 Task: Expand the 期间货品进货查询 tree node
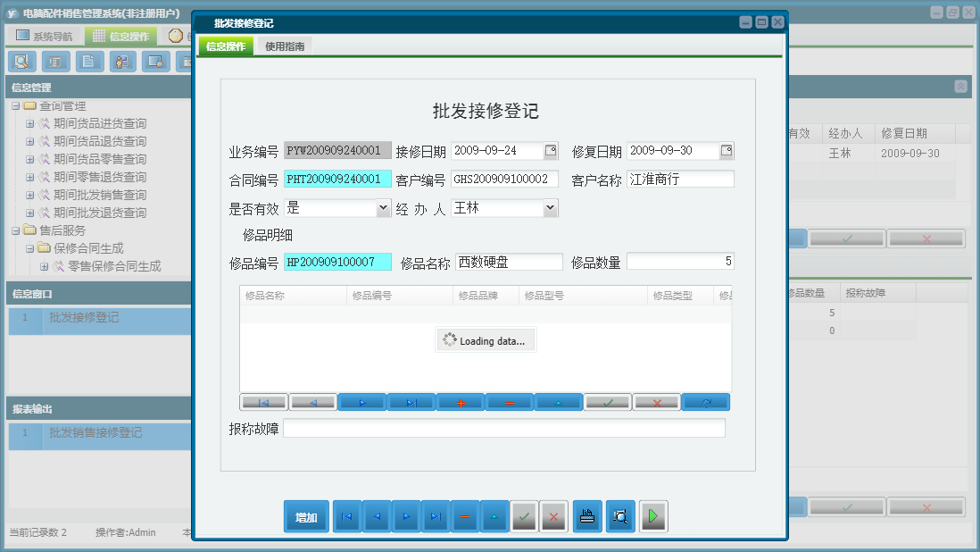(x=31, y=123)
